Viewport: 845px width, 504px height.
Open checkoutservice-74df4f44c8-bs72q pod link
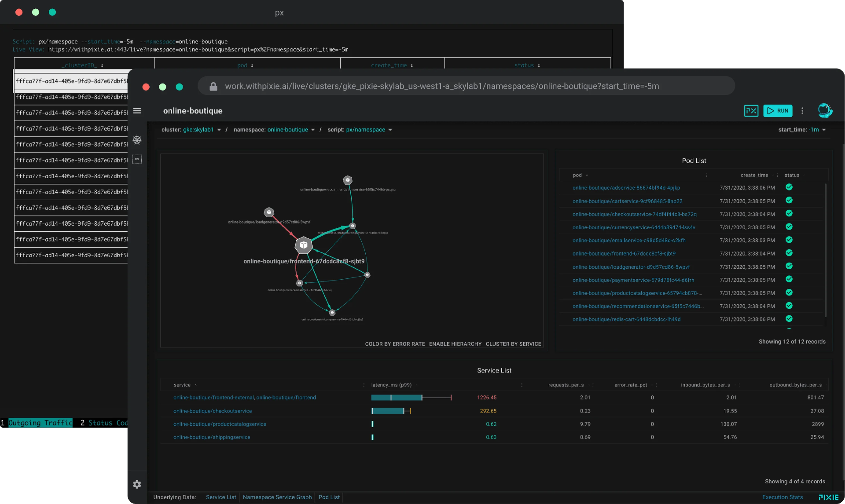pos(635,214)
